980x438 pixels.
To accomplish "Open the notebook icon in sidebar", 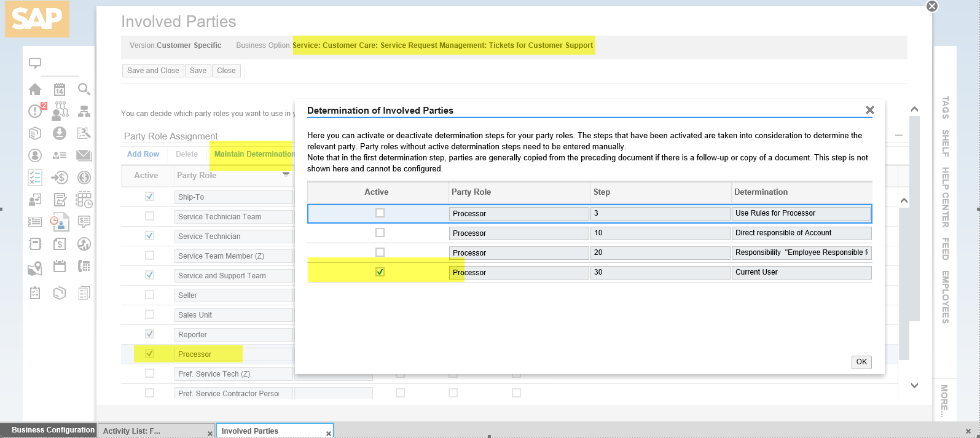I will 35,244.
